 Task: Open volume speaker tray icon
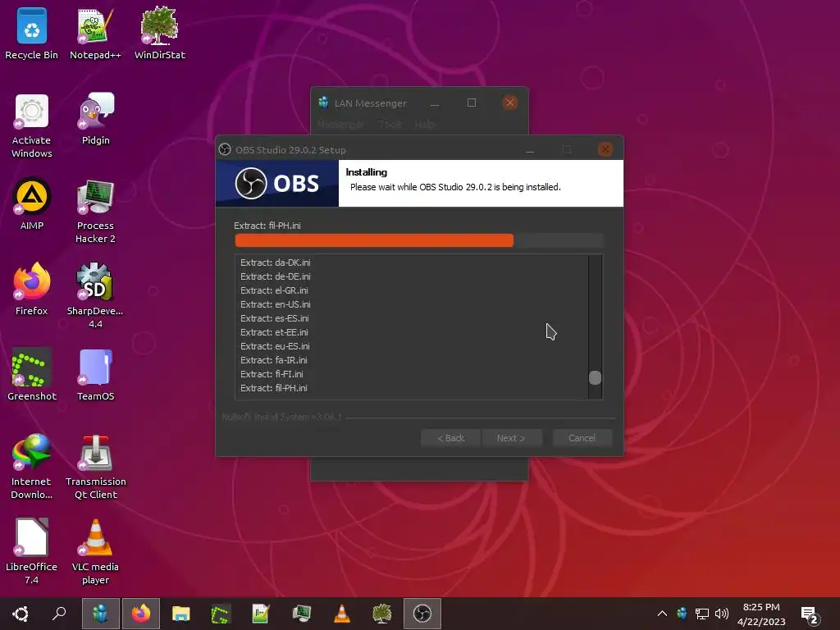click(722, 614)
